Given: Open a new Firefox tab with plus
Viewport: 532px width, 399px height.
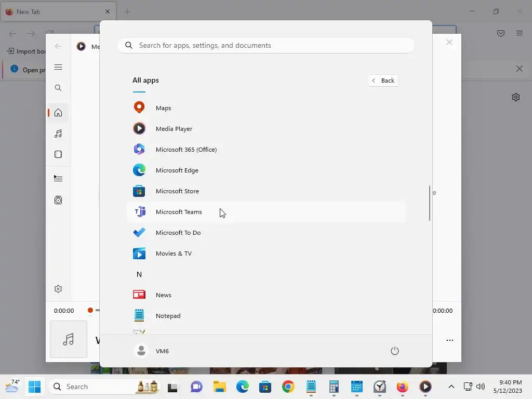Looking at the screenshot, I should pyautogui.click(x=127, y=11).
